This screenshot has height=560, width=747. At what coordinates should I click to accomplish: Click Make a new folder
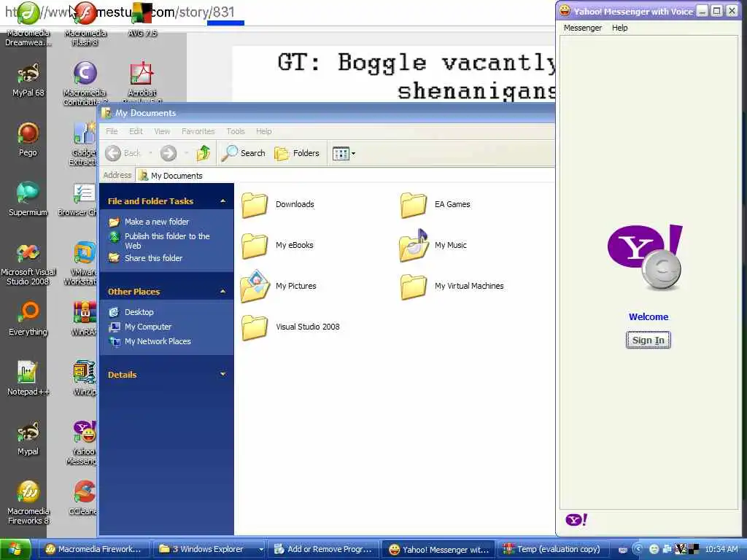(157, 222)
